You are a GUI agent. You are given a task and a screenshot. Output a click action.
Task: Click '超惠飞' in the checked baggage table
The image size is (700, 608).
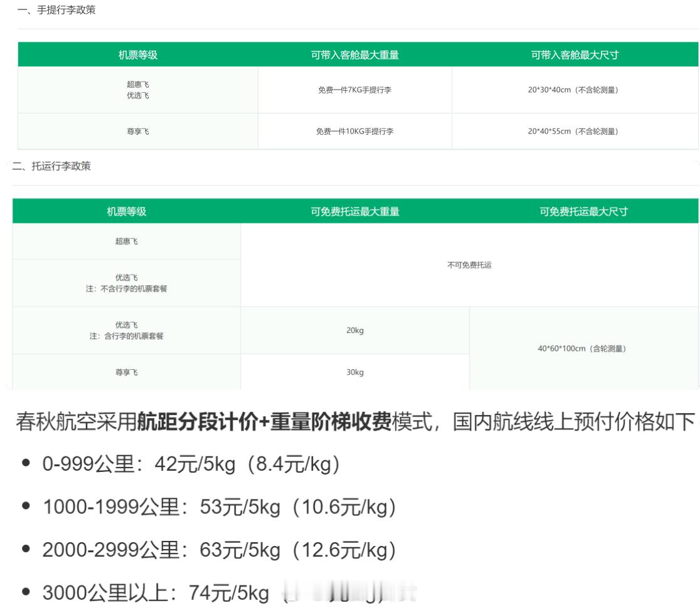(x=126, y=241)
